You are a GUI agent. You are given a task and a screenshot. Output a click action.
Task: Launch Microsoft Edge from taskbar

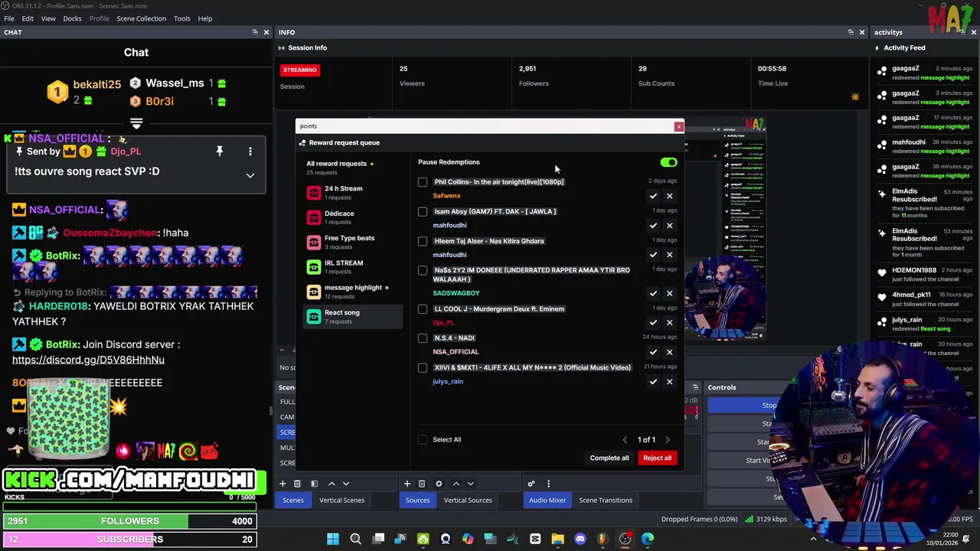[x=648, y=540]
